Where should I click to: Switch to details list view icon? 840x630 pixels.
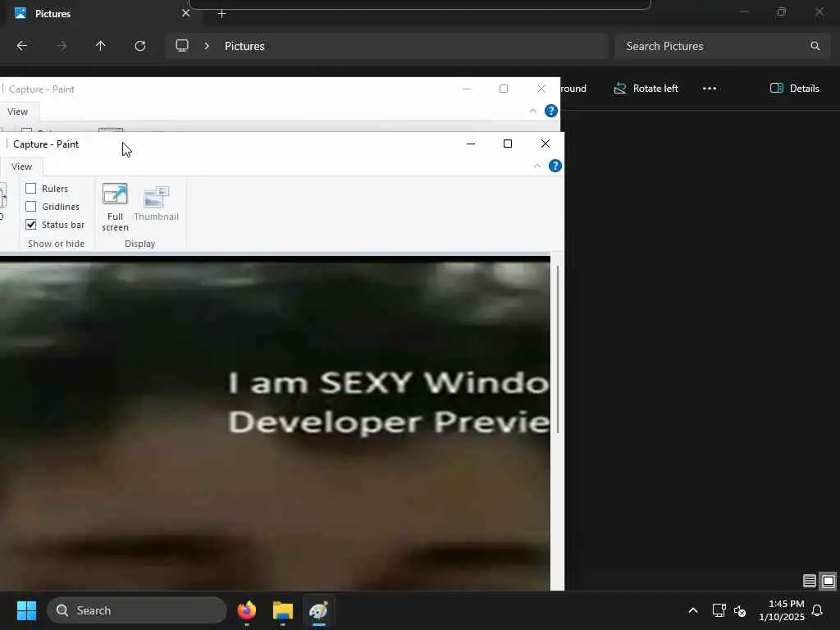810,581
